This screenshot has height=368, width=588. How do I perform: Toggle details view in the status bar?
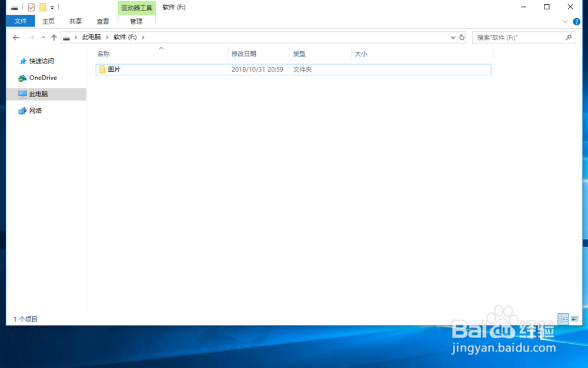pyautogui.click(x=563, y=319)
